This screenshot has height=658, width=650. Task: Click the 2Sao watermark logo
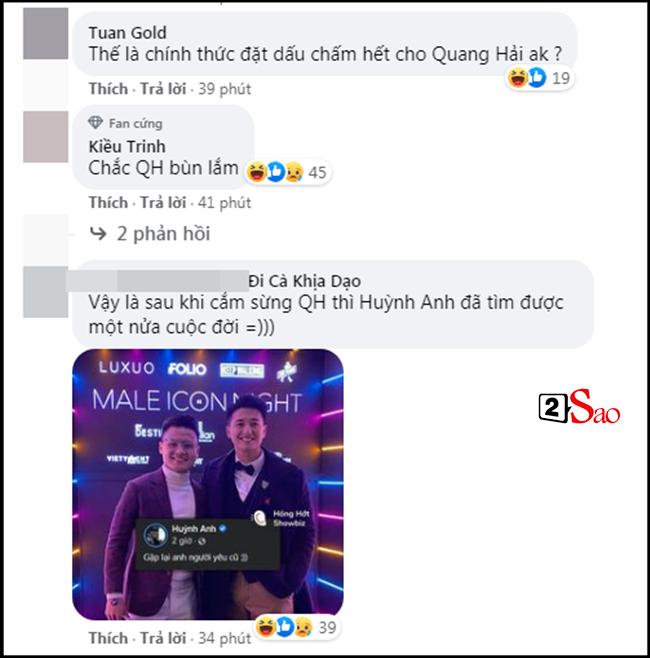tap(579, 406)
